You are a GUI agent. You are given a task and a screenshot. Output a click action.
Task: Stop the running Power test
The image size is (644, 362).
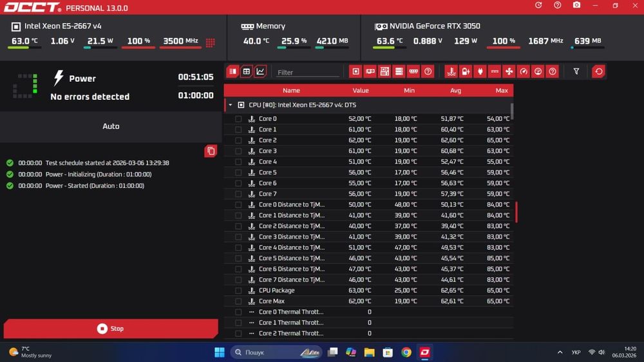tap(111, 329)
